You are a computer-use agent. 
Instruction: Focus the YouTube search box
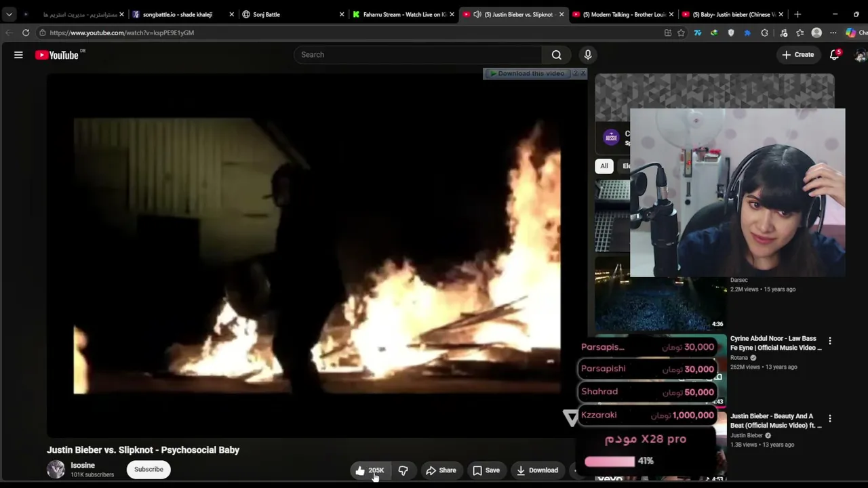click(418, 55)
